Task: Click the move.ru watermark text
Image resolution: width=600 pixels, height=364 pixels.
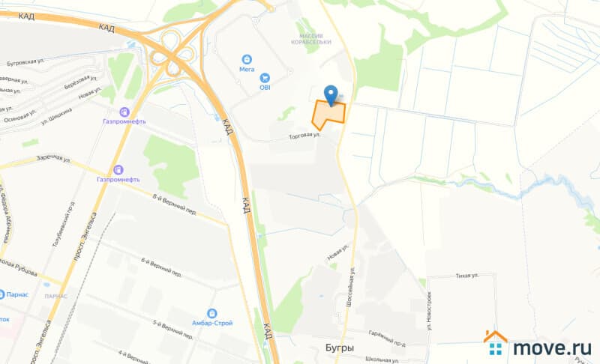Action: coord(552,348)
